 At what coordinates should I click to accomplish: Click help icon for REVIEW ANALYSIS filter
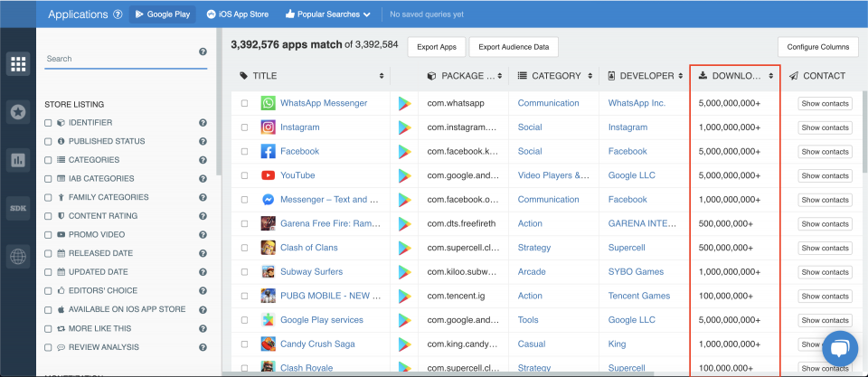point(203,347)
